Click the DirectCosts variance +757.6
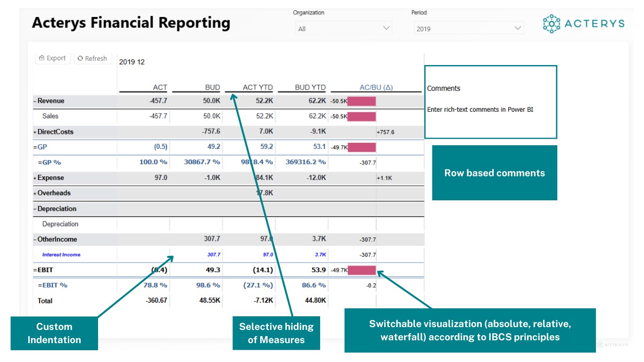 pos(386,132)
